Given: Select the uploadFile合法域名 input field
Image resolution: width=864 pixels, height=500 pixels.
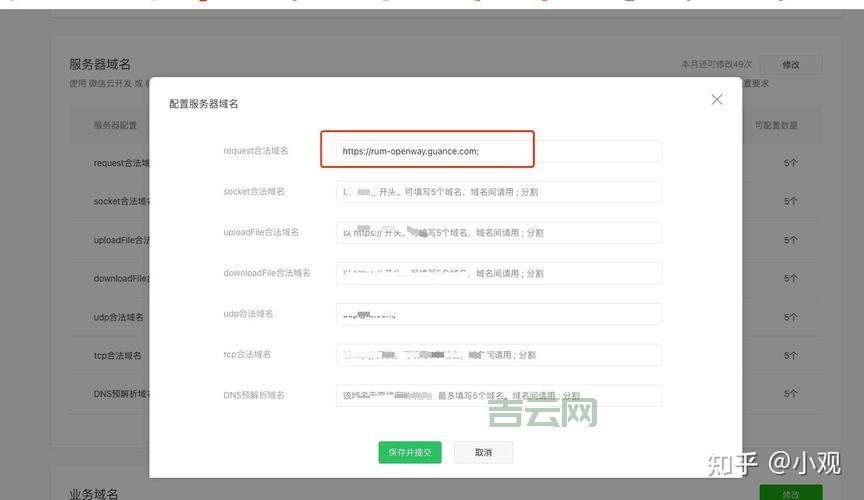Looking at the screenshot, I should pos(499,233).
